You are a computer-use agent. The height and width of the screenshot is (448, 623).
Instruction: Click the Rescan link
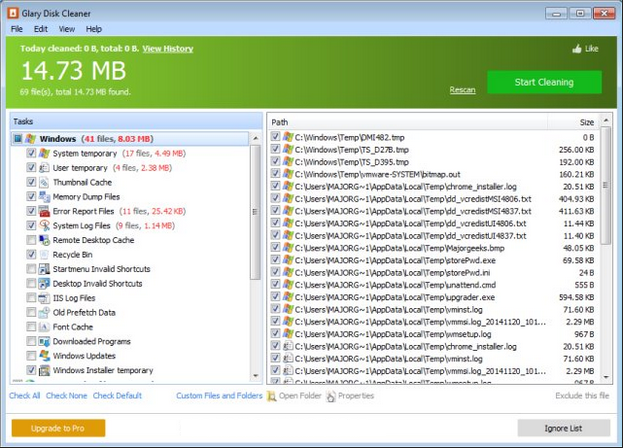click(462, 90)
